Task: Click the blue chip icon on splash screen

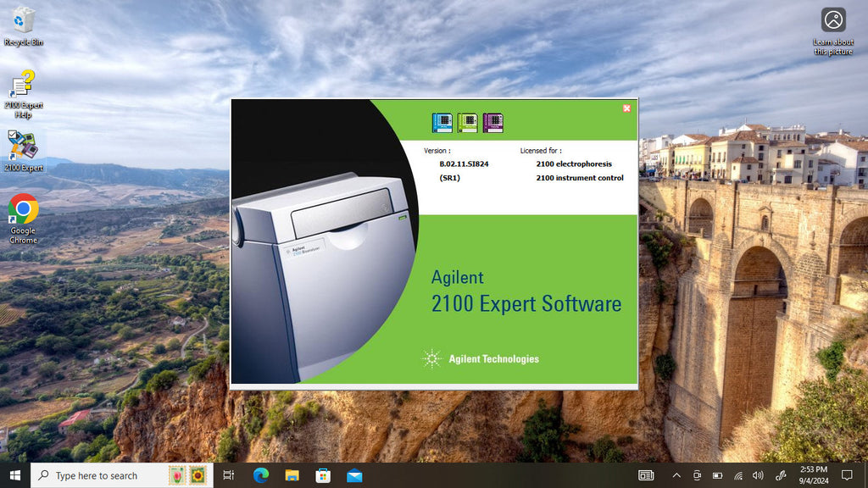Action: point(442,123)
